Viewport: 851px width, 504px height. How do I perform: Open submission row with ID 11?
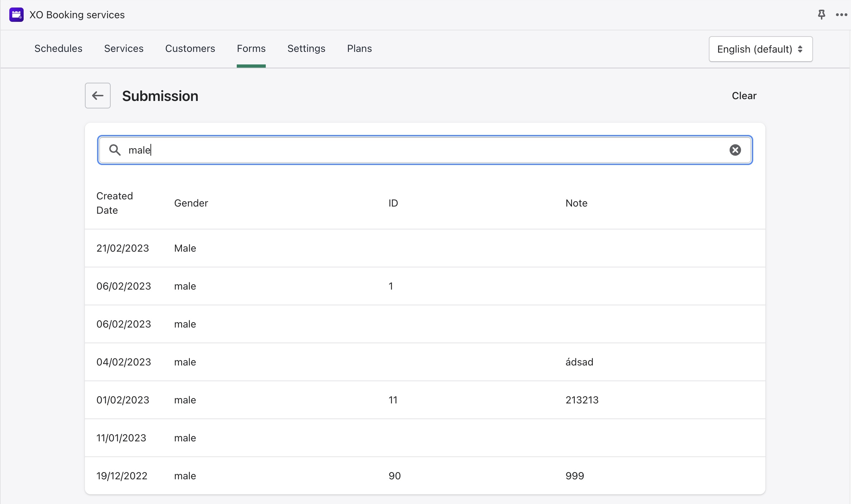[425, 400]
